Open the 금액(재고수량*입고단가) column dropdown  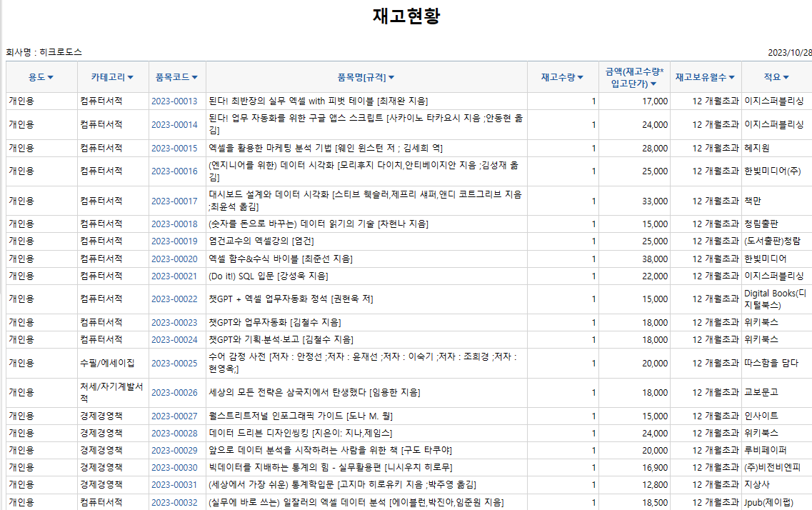pyautogui.click(x=653, y=84)
